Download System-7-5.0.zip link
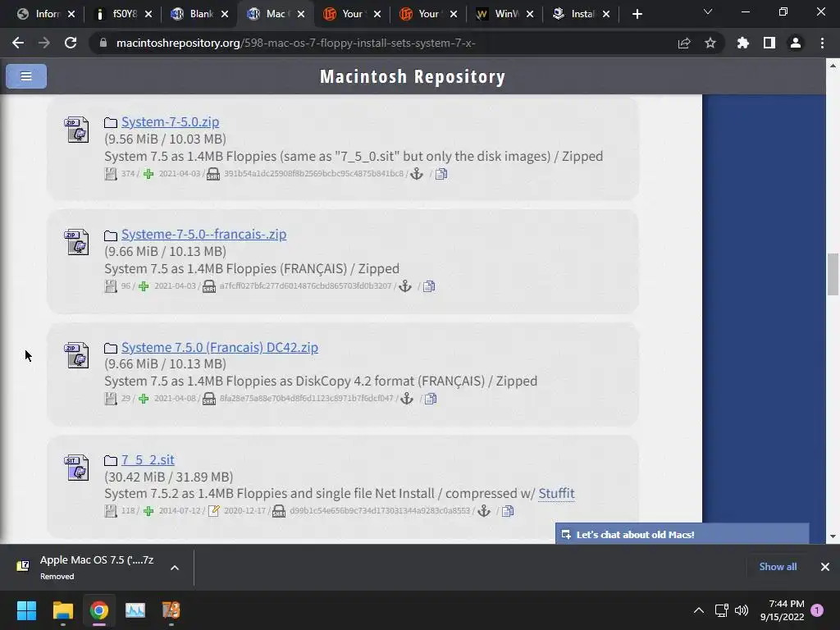Screen dimensions: 840x630 pyautogui.click(x=170, y=121)
